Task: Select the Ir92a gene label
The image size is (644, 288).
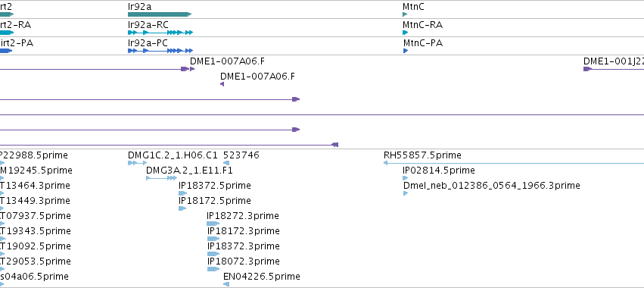Action: pyautogui.click(x=140, y=7)
